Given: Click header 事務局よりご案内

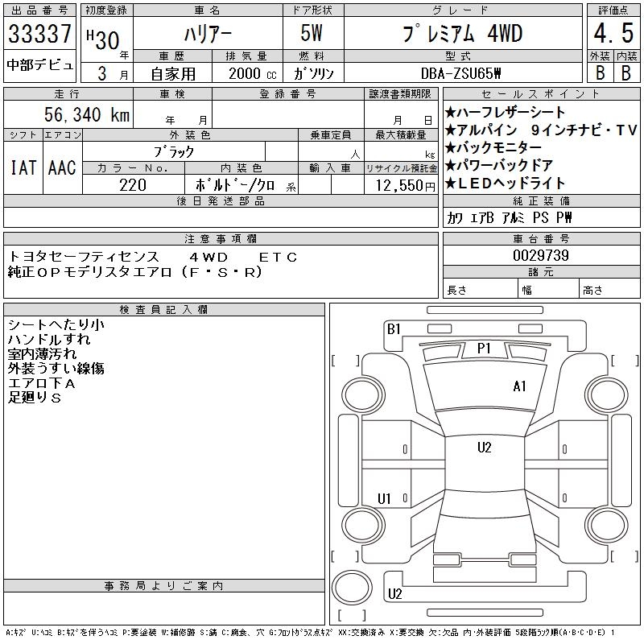Looking at the screenshot, I should pyautogui.click(x=163, y=586).
